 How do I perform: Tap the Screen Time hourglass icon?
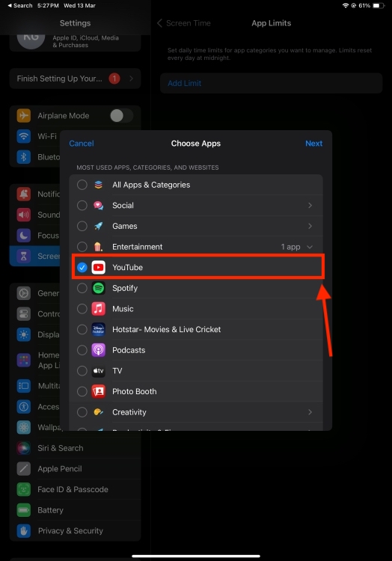pos(24,256)
